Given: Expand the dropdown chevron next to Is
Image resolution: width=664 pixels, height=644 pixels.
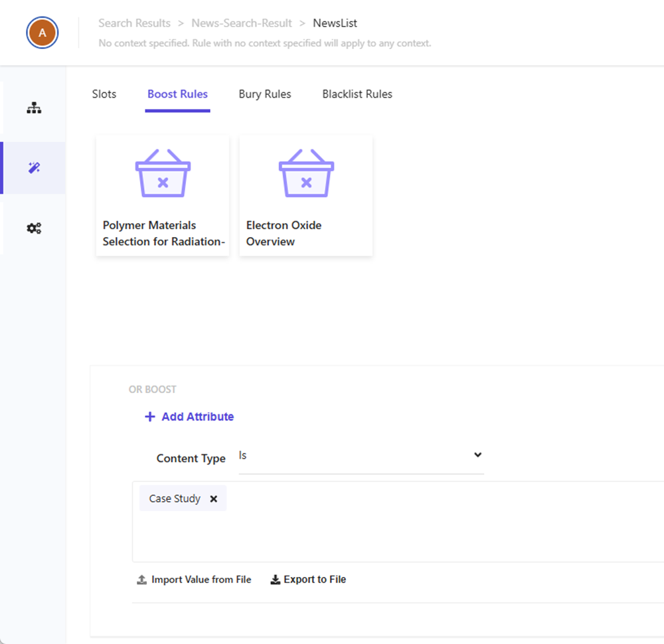Looking at the screenshot, I should (477, 455).
